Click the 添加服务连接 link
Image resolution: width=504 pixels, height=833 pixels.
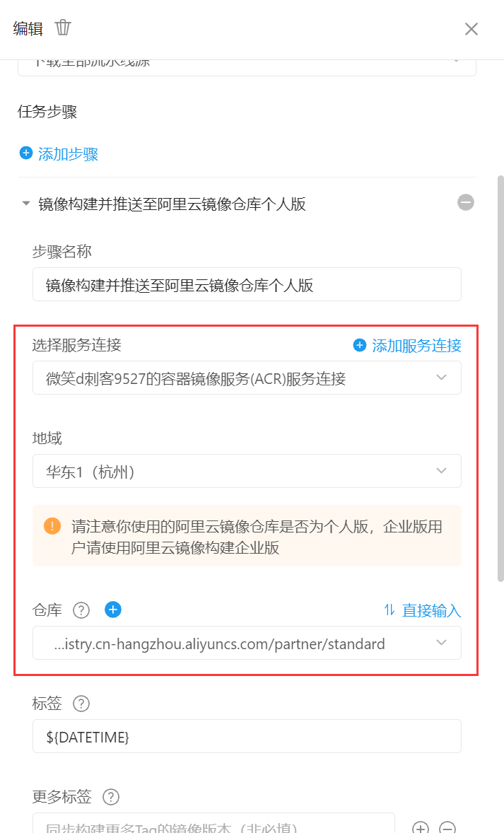pyautogui.click(x=417, y=346)
